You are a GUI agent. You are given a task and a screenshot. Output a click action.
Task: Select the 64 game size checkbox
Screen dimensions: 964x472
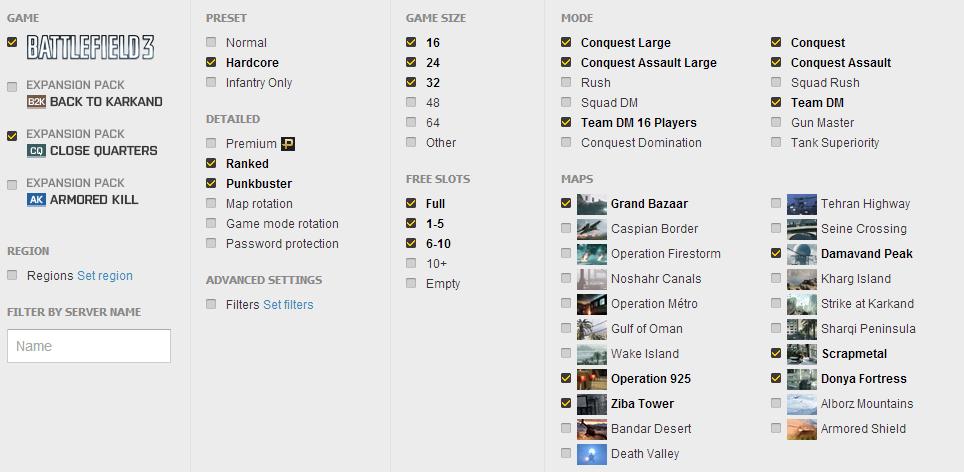tap(411, 122)
